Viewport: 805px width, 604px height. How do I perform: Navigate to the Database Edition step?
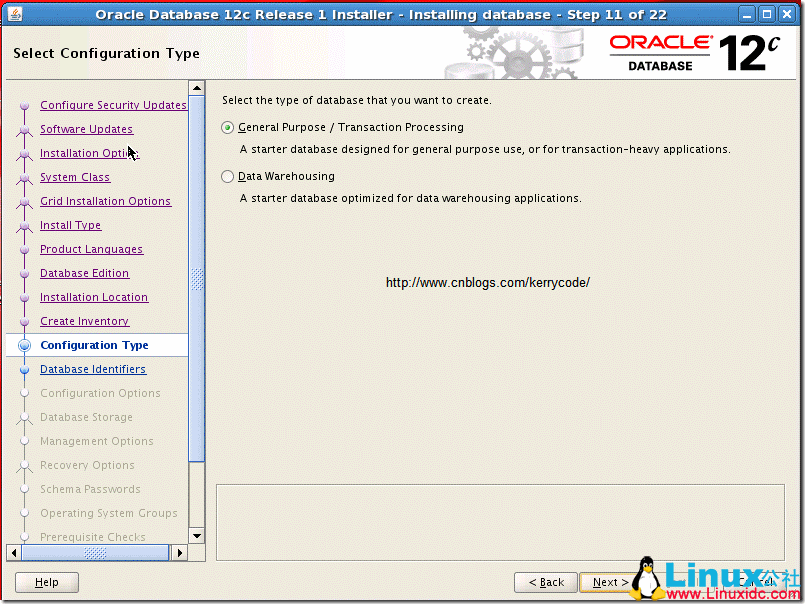point(84,273)
